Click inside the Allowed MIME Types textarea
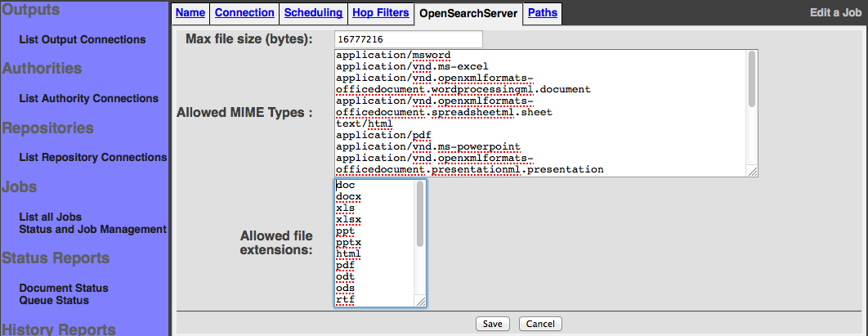868x336 pixels. tap(539, 112)
